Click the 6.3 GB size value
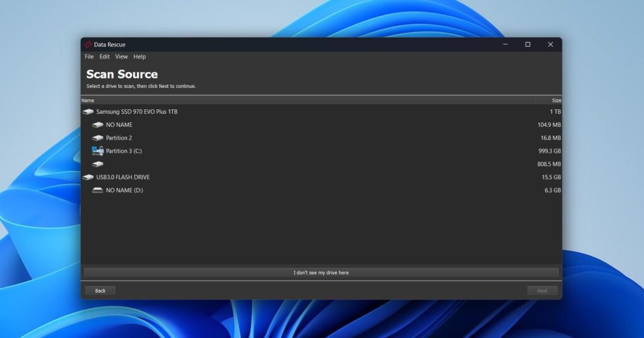The height and width of the screenshot is (338, 644). 553,190
